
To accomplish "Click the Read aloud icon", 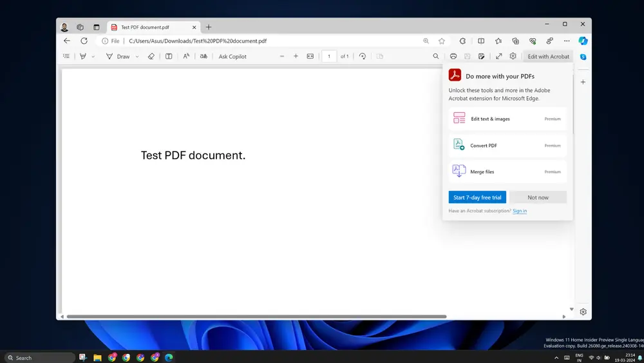I will pos(186,56).
